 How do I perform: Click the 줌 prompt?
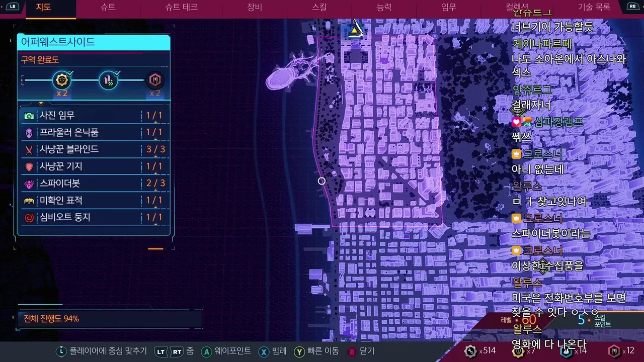(x=190, y=351)
